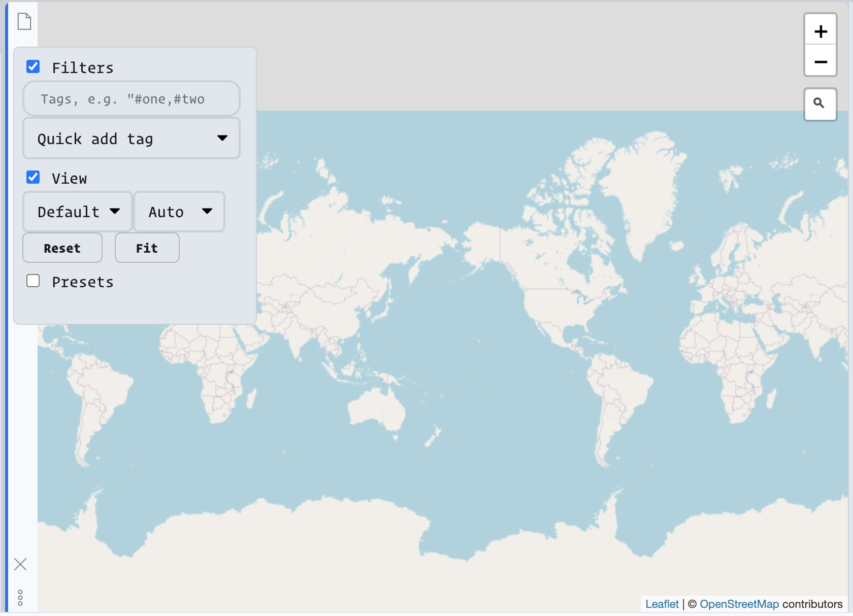
Task: Click the Fit button
Action: [x=146, y=248]
